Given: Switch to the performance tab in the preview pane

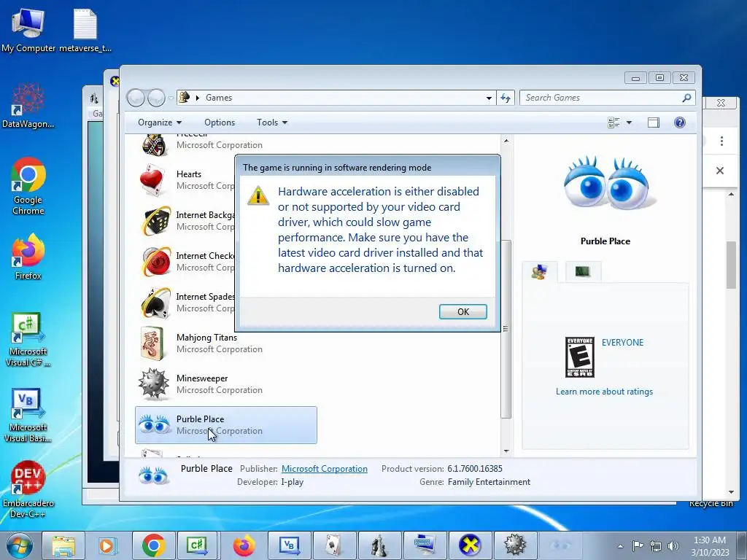Looking at the screenshot, I should [583, 271].
